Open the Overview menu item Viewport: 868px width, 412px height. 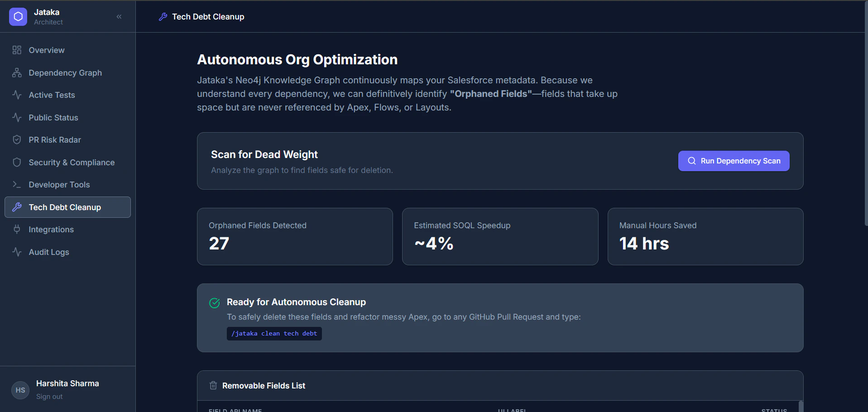tap(68, 50)
